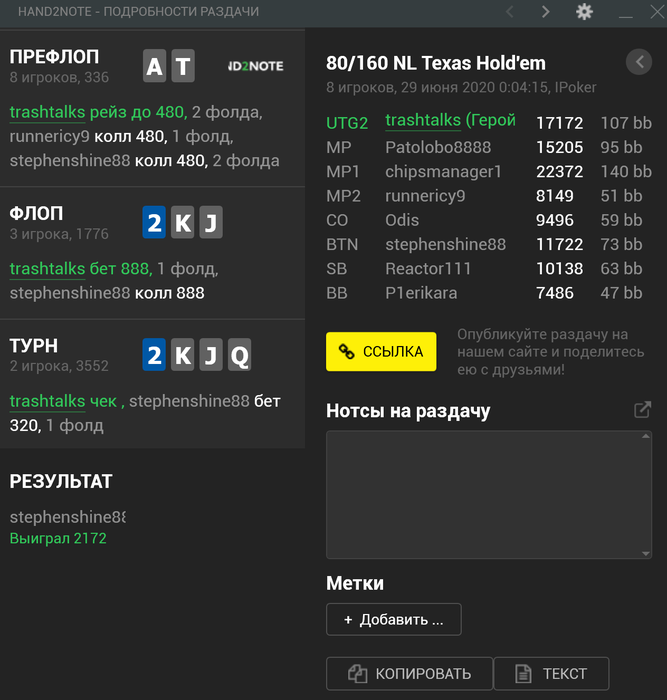The height and width of the screenshot is (700, 667).
Task: Open trashtalks link in turn action
Action: click(47, 401)
